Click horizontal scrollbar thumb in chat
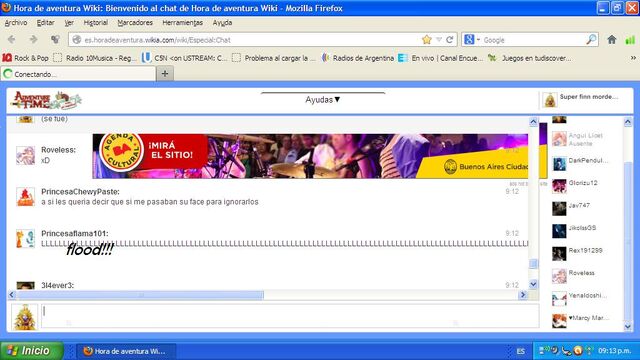The image size is (640, 360). pos(140,295)
